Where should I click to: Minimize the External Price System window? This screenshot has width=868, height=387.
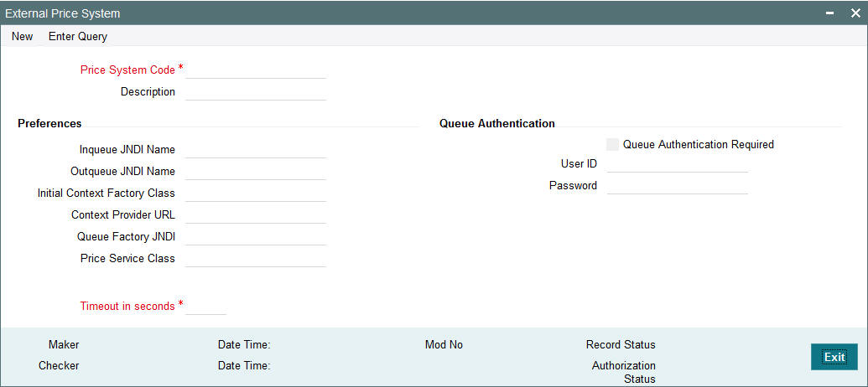coord(830,13)
